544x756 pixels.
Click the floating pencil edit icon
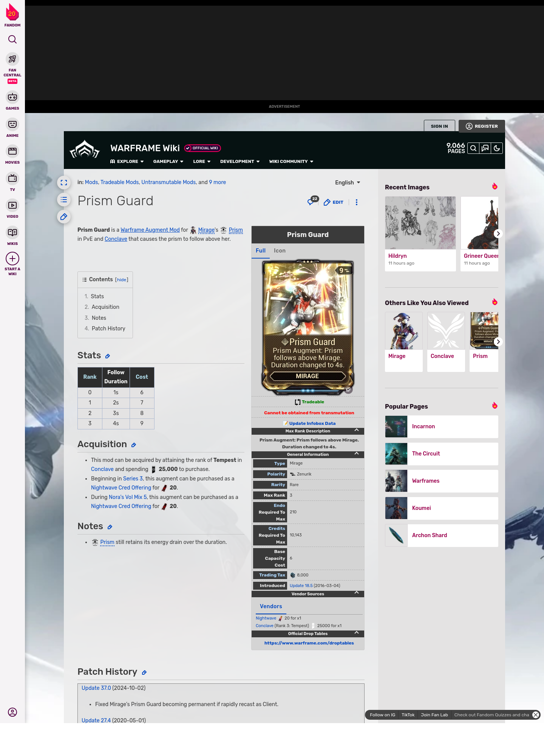tap(64, 217)
